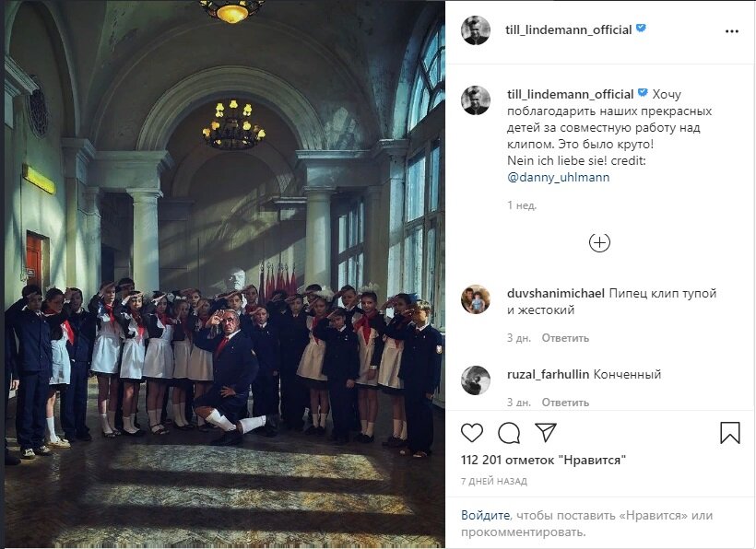This screenshot has width=756, height=549.
Task: Open ruzal_farhullin username link
Action: tap(549, 374)
